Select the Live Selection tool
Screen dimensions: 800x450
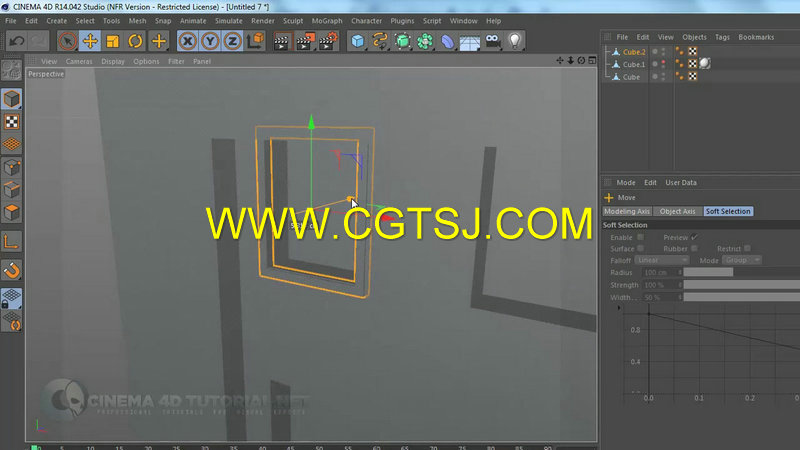tap(67, 41)
